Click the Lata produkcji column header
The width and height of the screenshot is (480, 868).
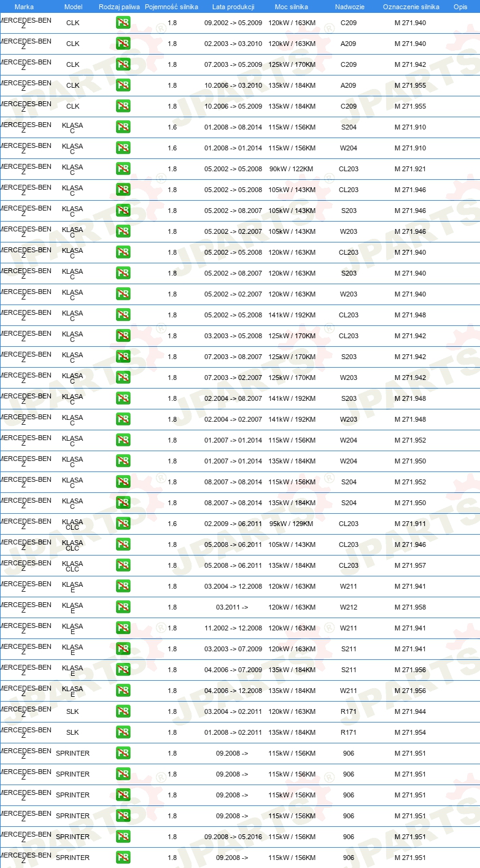click(233, 7)
